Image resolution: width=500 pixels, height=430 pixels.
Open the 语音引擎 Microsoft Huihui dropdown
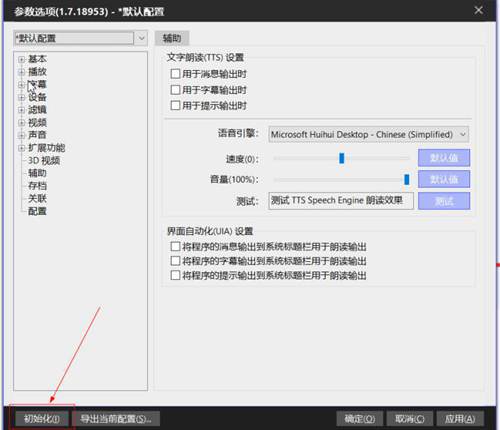[369, 135]
